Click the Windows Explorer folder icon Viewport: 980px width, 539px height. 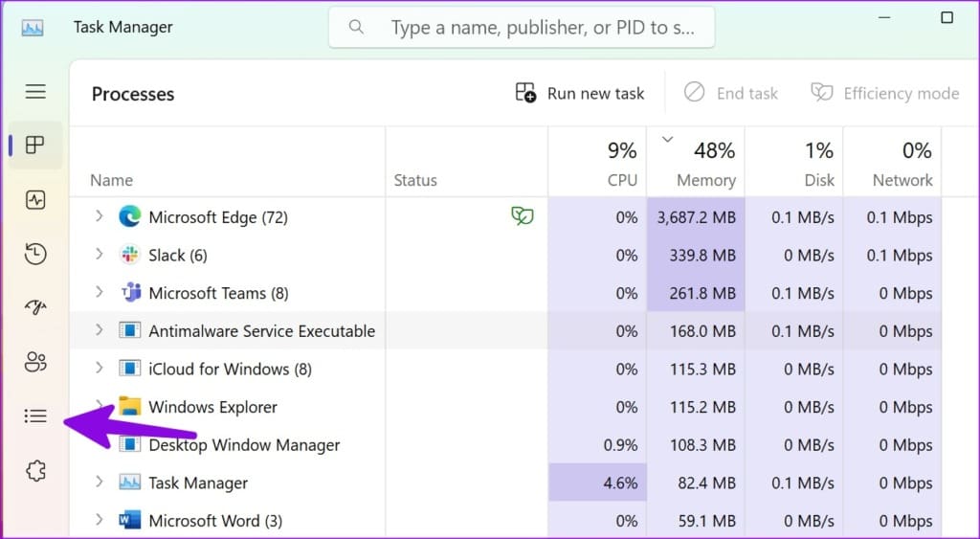pyautogui.click(x=129, y=406)
